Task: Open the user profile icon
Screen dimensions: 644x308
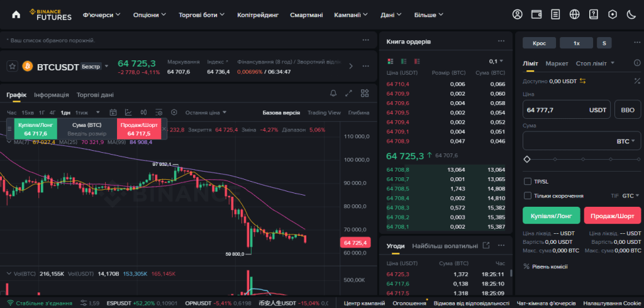Action: (517, 14)
